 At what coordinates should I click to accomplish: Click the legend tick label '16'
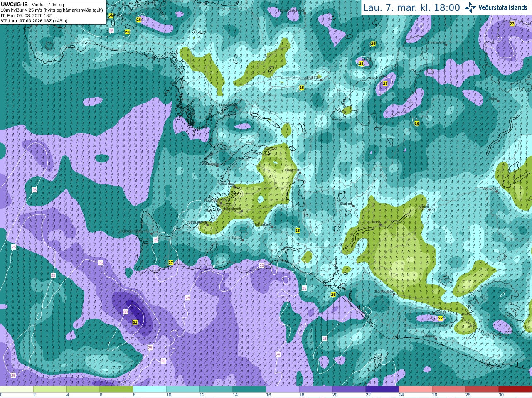coord(268,395)
